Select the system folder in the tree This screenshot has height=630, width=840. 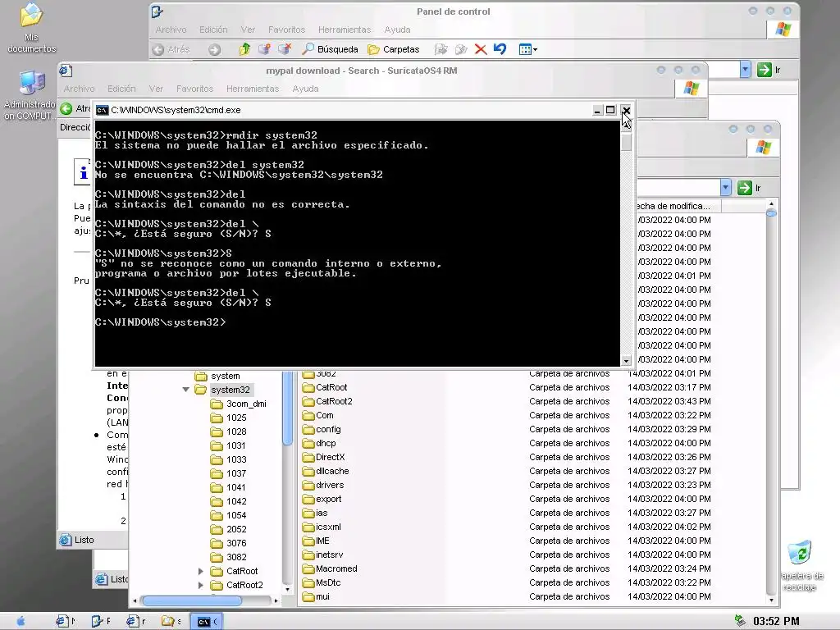[x=225, y=376]
